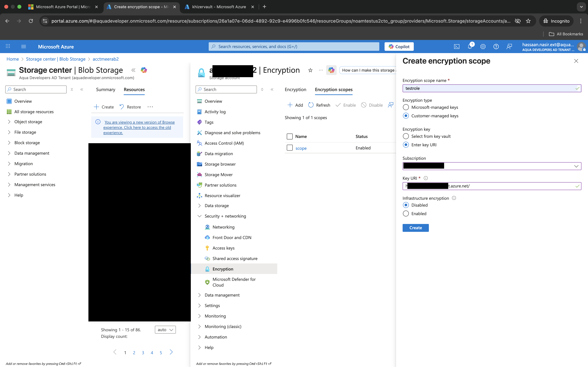This screenshot has width=588, height=367.
Task: Choose Select from key vault option
Action: tap(406, 136)
